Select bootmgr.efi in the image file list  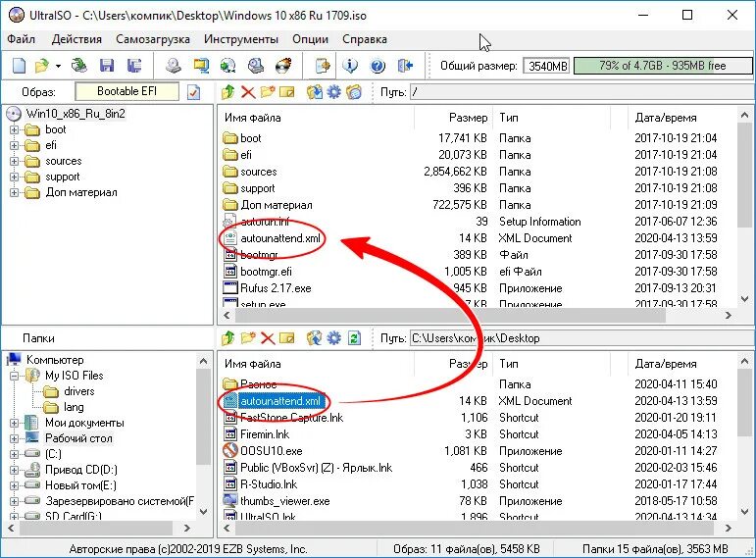coord(266,272)
